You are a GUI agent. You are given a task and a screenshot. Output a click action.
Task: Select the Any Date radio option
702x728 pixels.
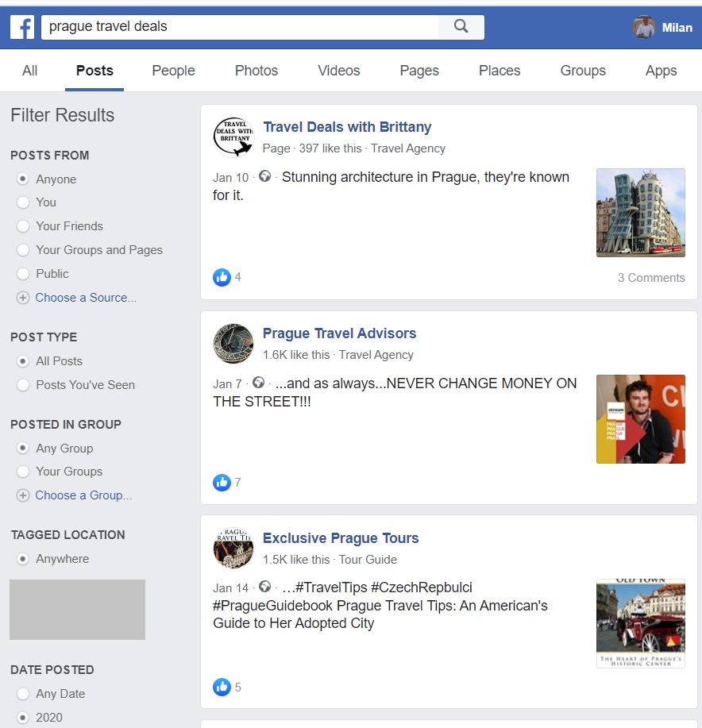click(x=23, y=694)
